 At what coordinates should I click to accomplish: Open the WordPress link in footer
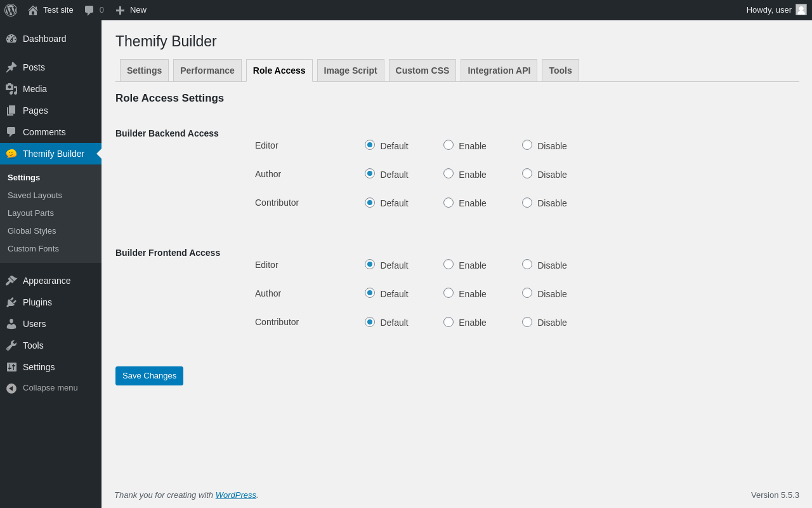(x=236, y=495)
